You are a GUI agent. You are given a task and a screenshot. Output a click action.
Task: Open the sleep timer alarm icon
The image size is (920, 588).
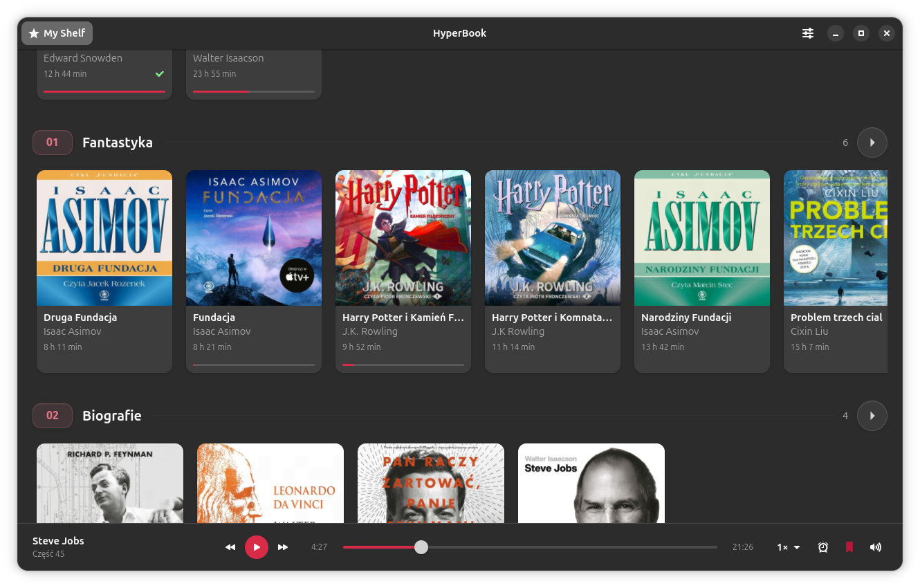click(x=823, y=547)
